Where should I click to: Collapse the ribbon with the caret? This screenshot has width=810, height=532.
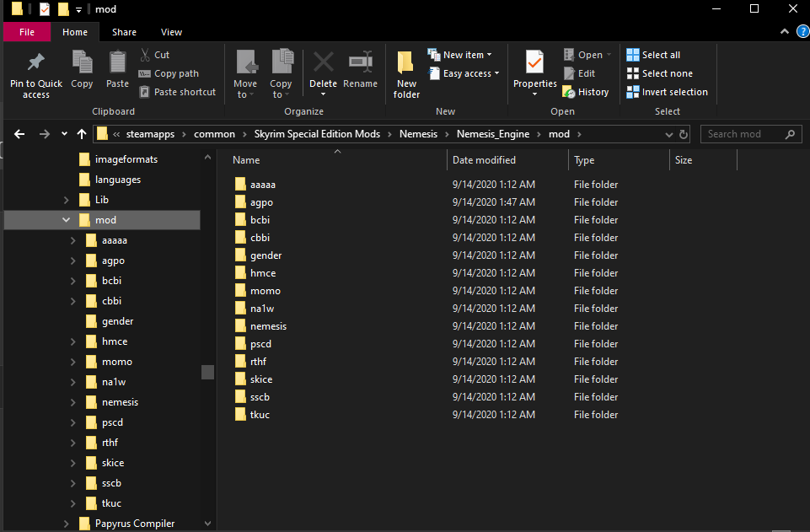click(785, 31)
